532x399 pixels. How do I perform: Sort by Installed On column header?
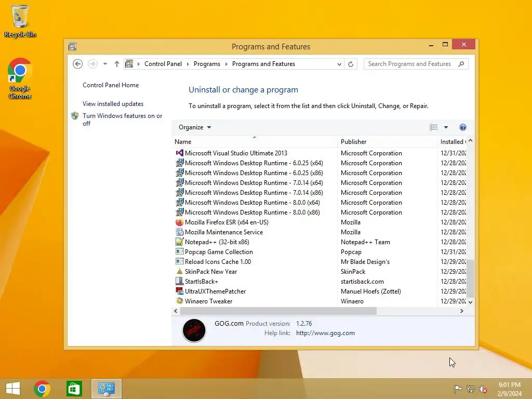453,141
